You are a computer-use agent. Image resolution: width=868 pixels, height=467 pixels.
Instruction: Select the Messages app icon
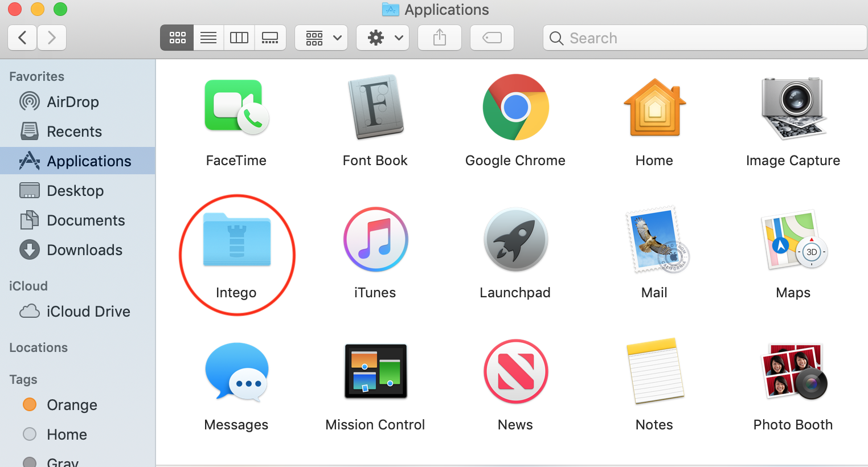(236, 371)
